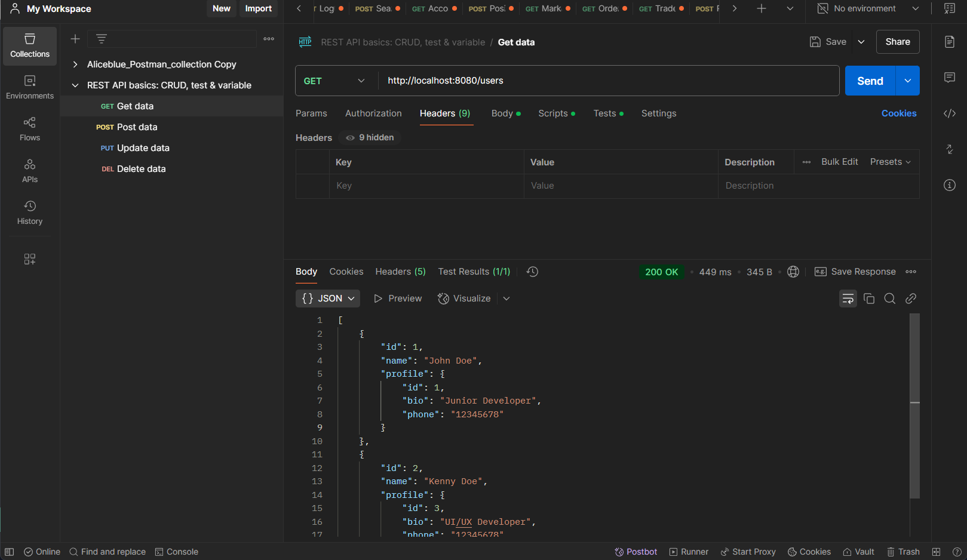Collapse REST API basics collection
Viewport: 967px width, 560px height.
(75, 85)
